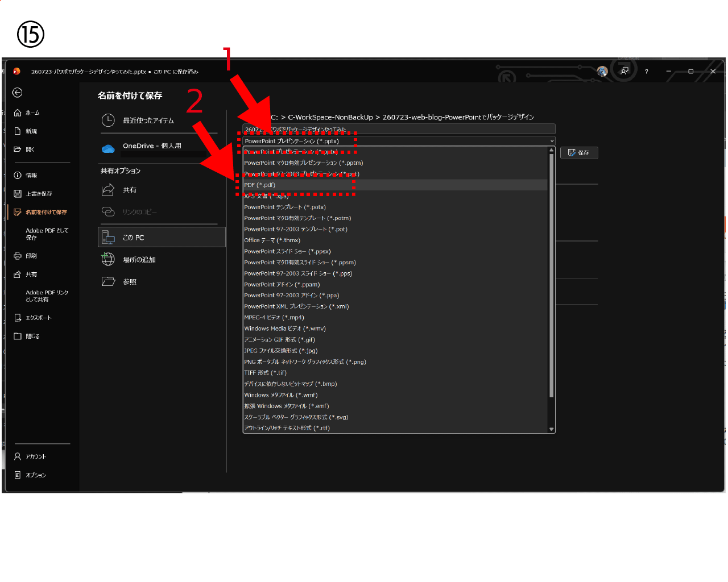
Task: Choose Adobe PDF として保存 in sidebar
Action: [x=47, y=234]
